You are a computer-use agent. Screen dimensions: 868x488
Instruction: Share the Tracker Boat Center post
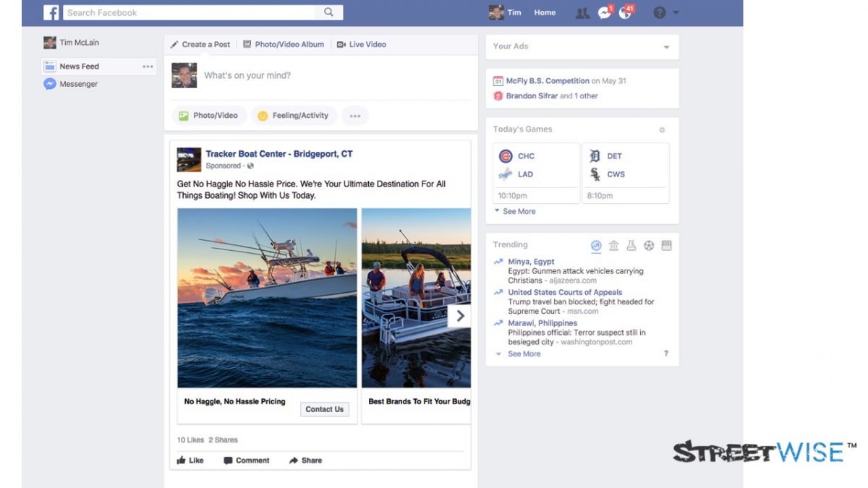305,461
